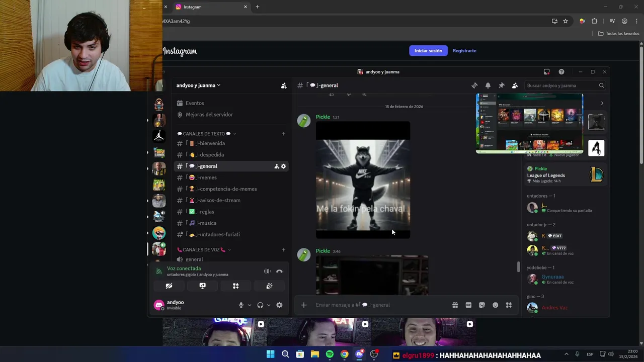The height and width of the screenshot is (362, 644).
Task: Open the soundboard icon in voice panel
Action: pos(269,286)
